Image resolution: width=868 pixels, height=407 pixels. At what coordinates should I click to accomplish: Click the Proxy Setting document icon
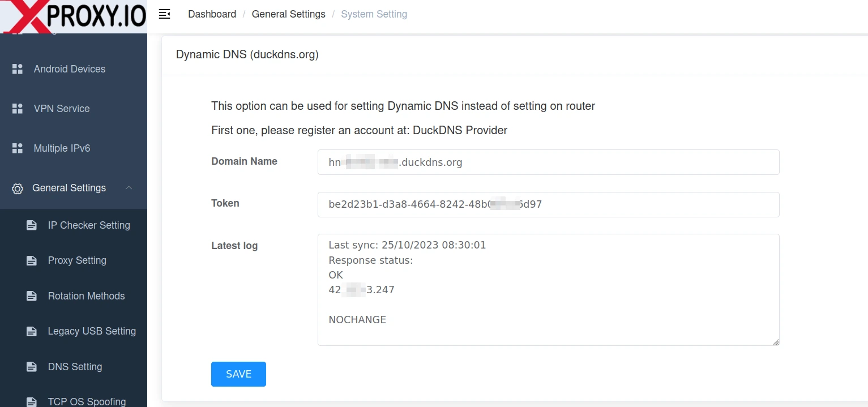[32, 261]
